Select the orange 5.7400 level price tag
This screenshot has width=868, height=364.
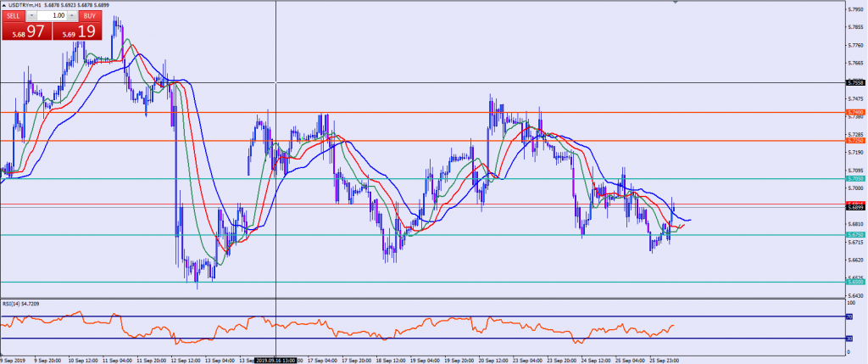(x=855, y=112)
